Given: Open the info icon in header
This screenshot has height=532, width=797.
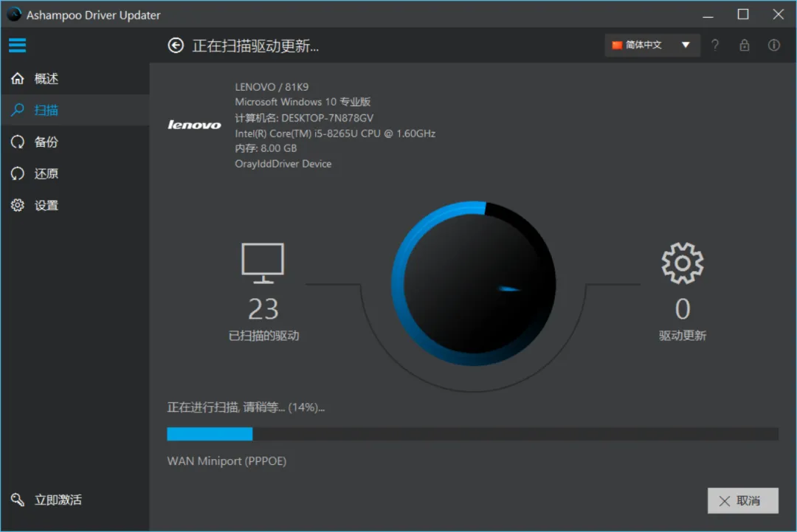Looking at the screenshot, I should tap(773, 45).
